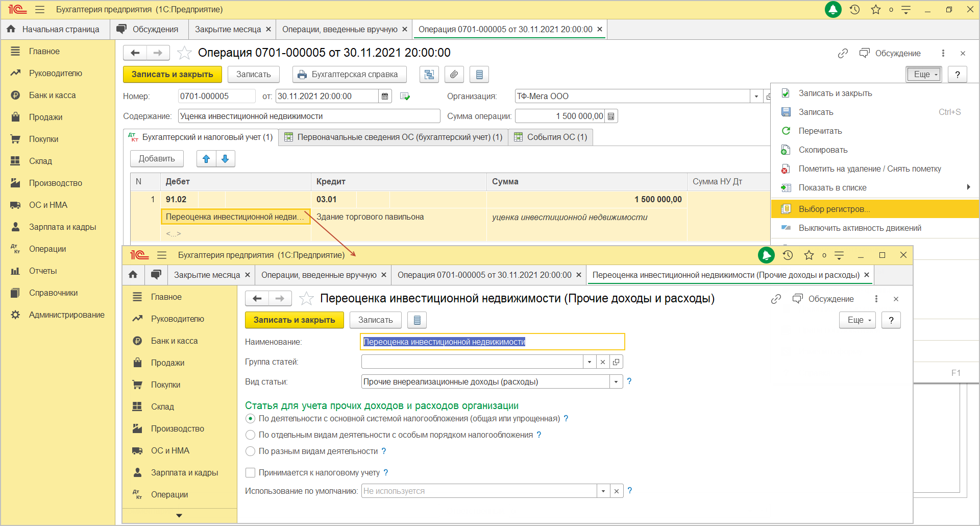Image resolution: width=980 pixels, height=526 pixels.
Task: Go back with arrow in operation form
Action: click(135, 53)
